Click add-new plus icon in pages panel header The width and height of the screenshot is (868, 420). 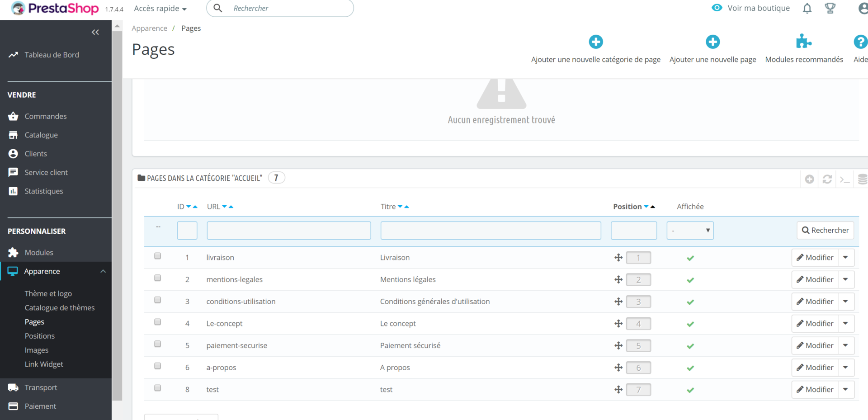(x=810, y=179)
